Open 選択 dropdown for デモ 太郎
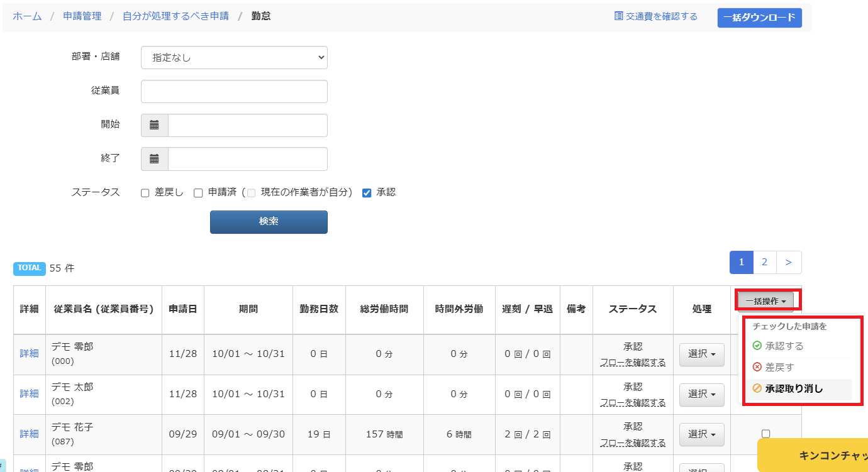The height and width of the screenshot is (472, 868). click(701, 394)
